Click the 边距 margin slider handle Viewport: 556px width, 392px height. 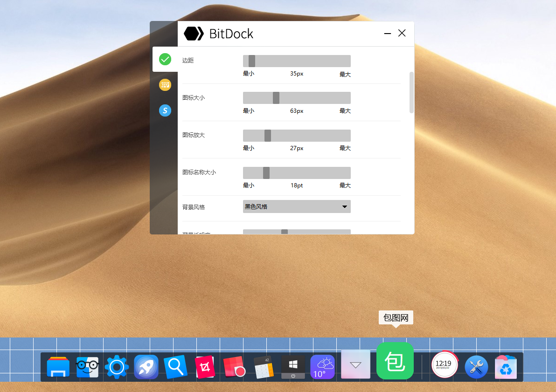click(252, 61)
